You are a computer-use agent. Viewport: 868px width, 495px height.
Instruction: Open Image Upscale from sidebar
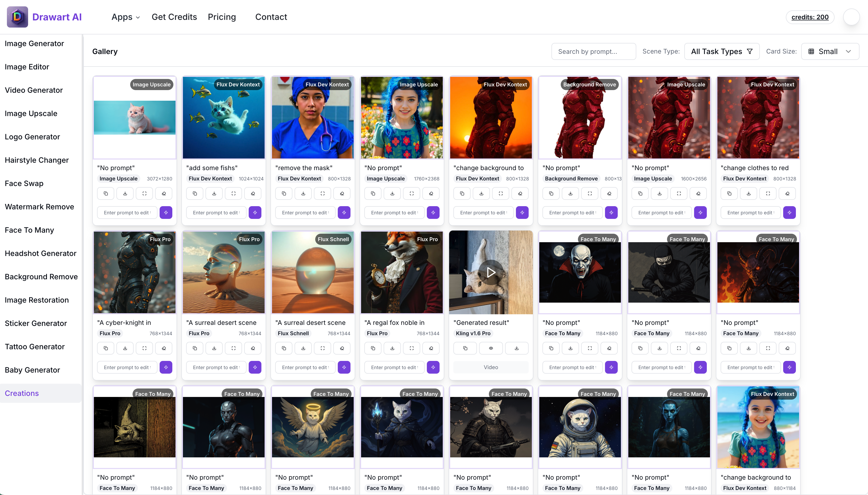tap(31, 114)
